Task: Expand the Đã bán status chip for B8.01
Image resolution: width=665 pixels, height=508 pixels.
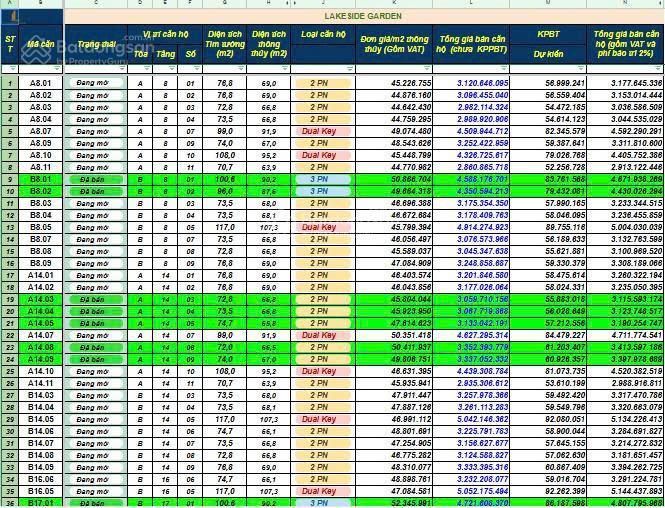Action: 98,179
